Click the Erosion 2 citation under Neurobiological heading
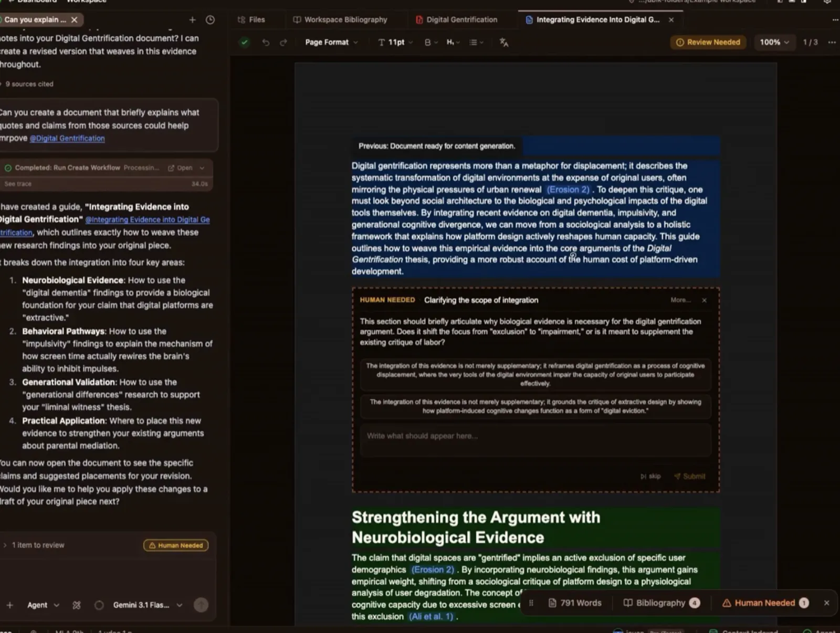840x633 pixels. pos(433,570)
